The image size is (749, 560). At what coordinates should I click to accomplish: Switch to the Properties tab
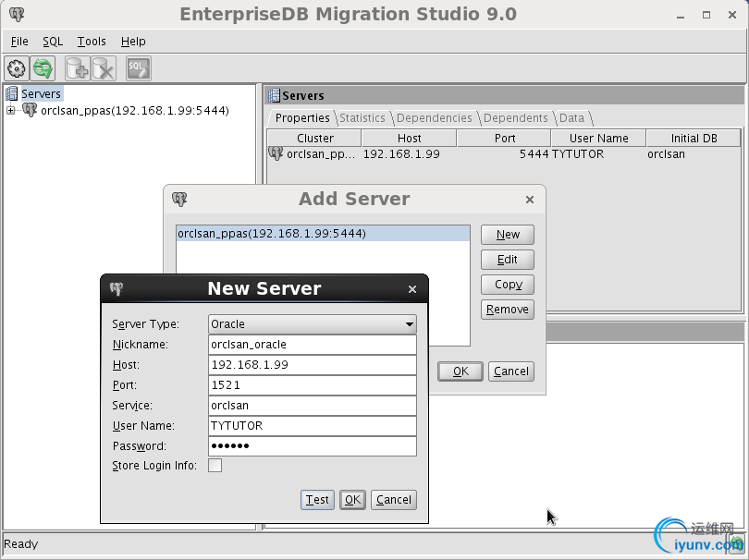[x=302, y=118]
